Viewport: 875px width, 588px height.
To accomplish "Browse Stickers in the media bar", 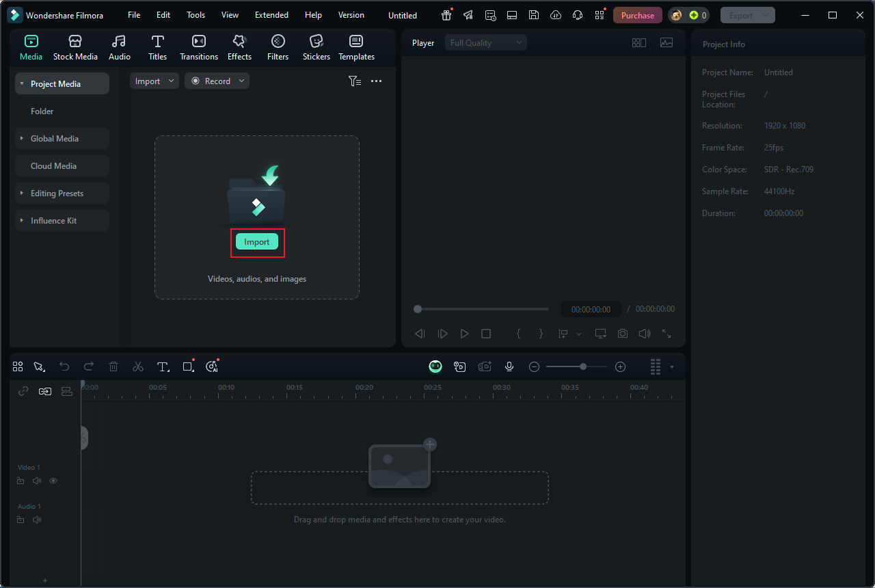I will [316, 46].
